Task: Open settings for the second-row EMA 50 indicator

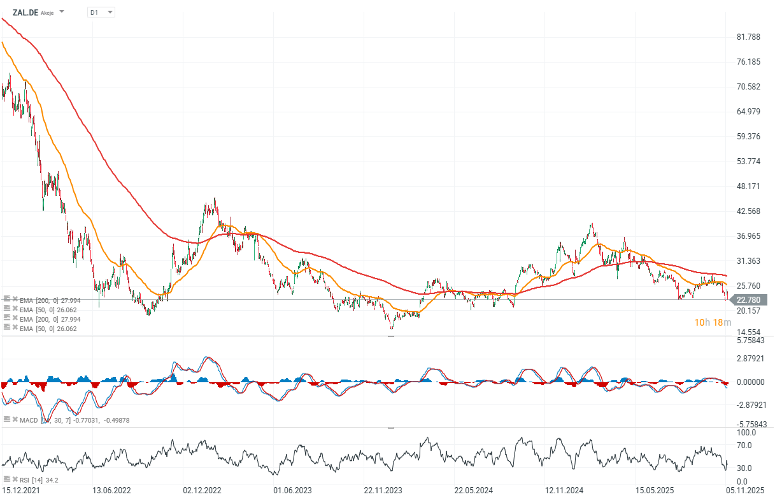Action: tap(4, 309)
